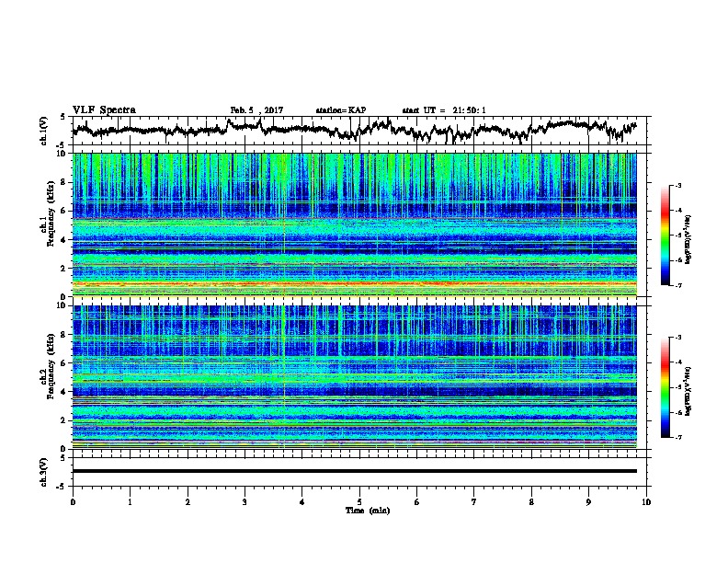Click the "6" kHz tick of ch.2 spectrogram
728x563 pixels.
pos(63,362)
